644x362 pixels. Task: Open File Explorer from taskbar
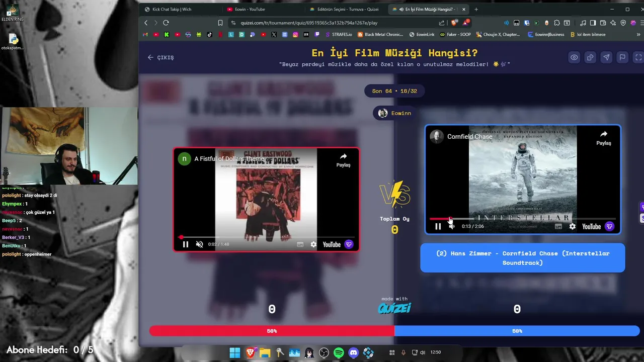click(265, 352)
